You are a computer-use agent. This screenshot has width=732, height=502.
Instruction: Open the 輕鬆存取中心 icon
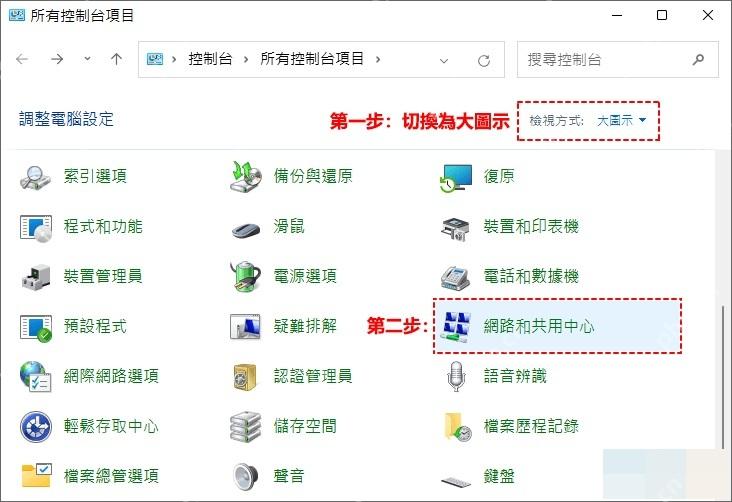click(36, 427)
